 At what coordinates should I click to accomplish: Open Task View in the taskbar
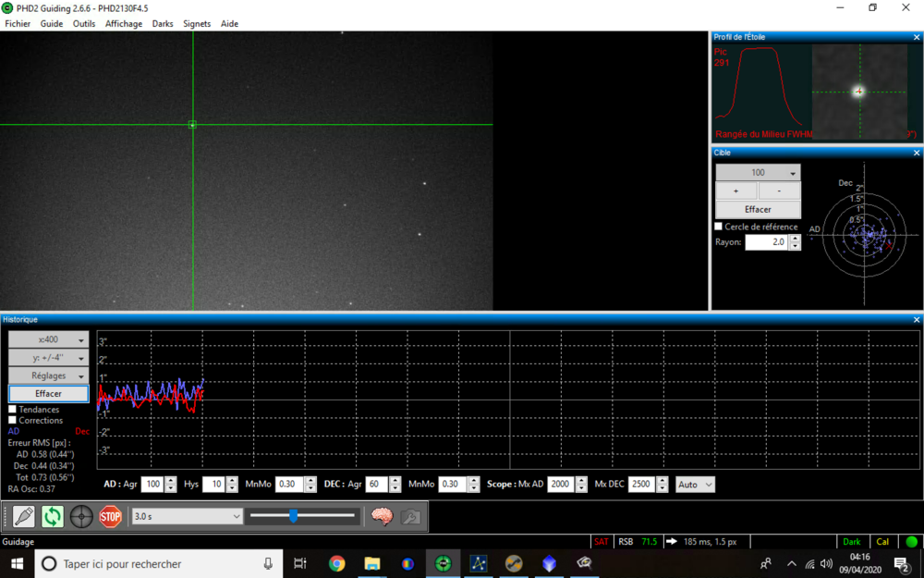[x=300, y=564]
